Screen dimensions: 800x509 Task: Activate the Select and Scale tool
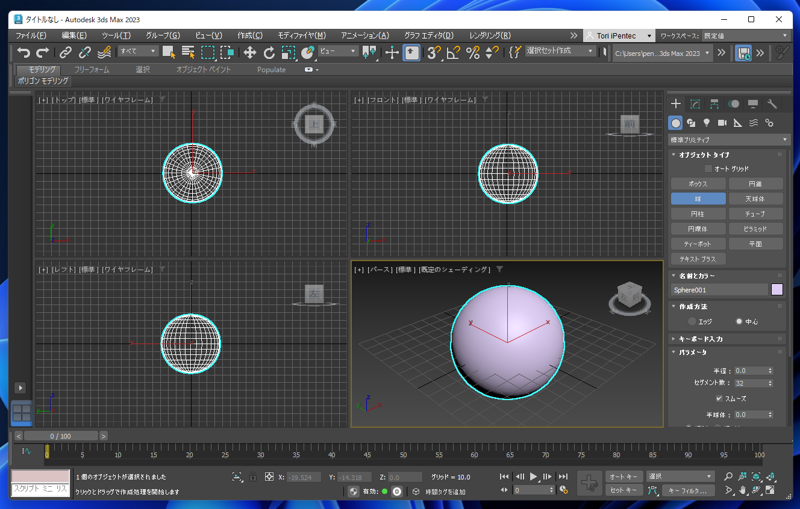pos(288,52)
